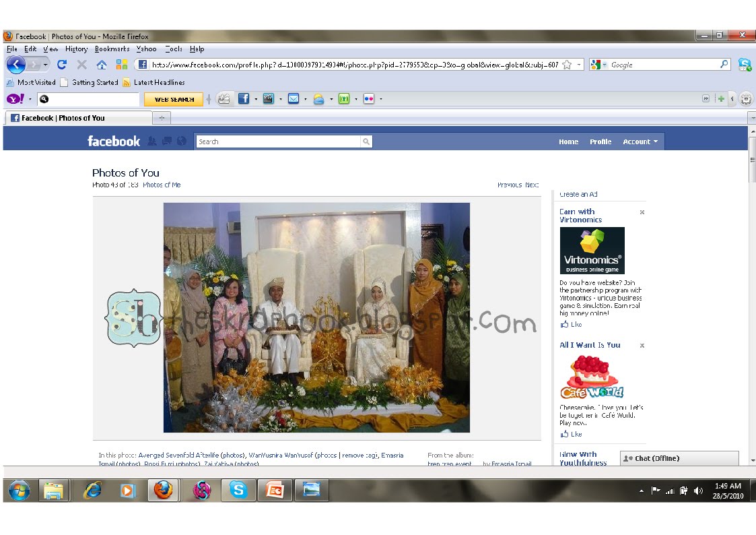Click the Yahoo toolbar settings gear icon
This screenshot has height=535, width=756.
[746, 99]
